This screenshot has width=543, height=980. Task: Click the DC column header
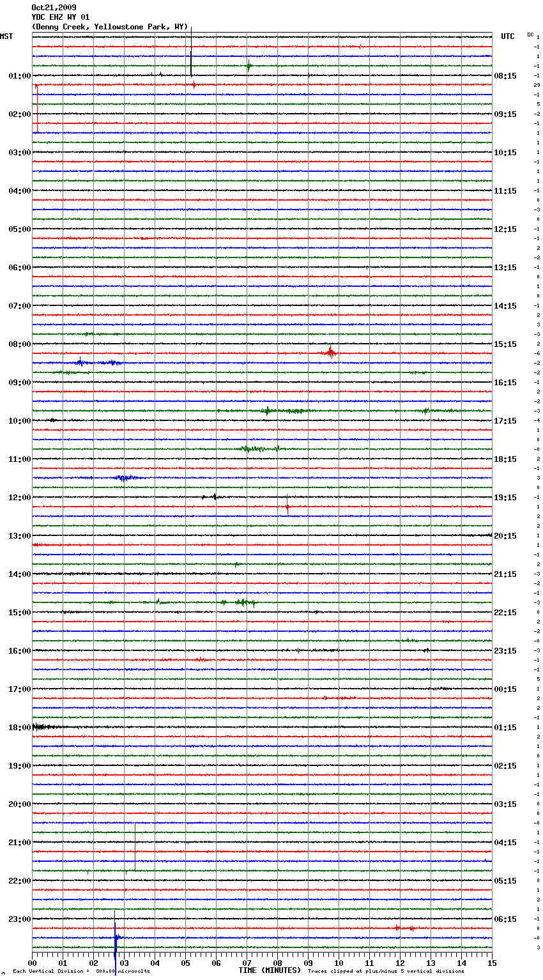(x=530, y=34)
